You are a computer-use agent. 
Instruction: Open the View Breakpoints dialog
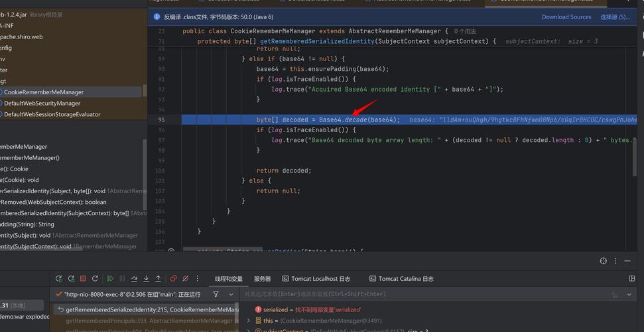point(174,279)
